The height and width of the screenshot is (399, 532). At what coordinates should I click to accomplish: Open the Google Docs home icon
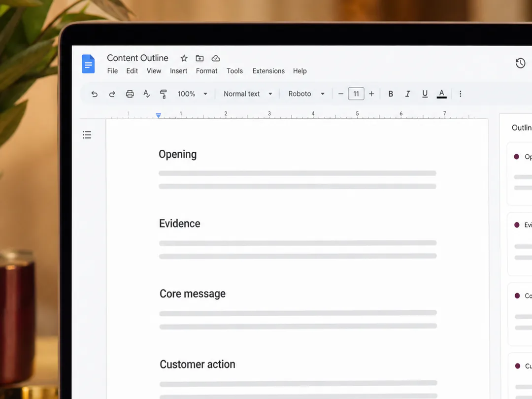[x=88, y=64]
